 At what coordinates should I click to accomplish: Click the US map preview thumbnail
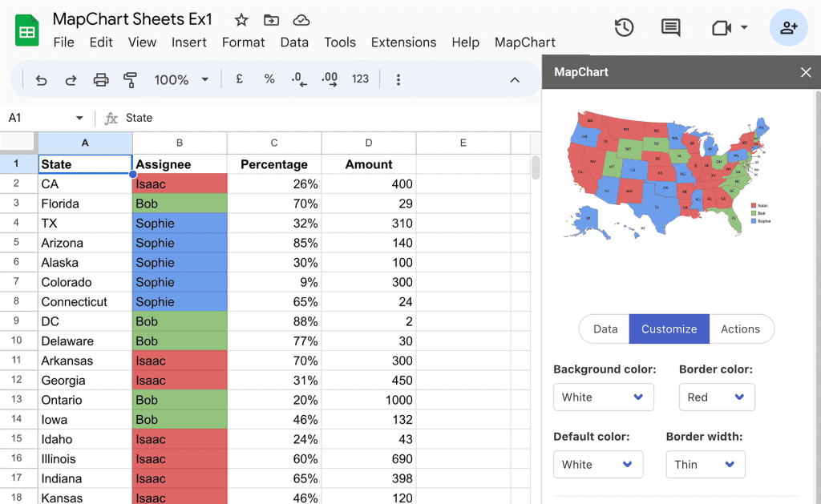669,175
